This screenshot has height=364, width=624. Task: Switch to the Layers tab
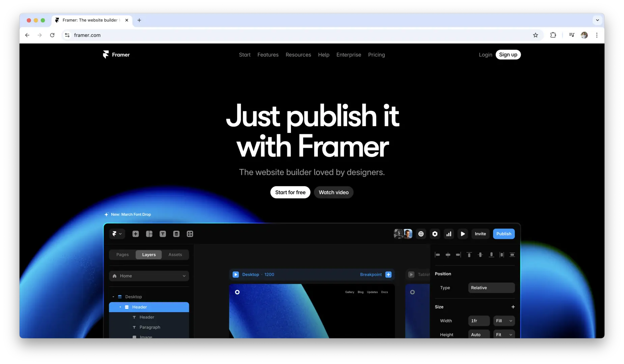[149, 254]
